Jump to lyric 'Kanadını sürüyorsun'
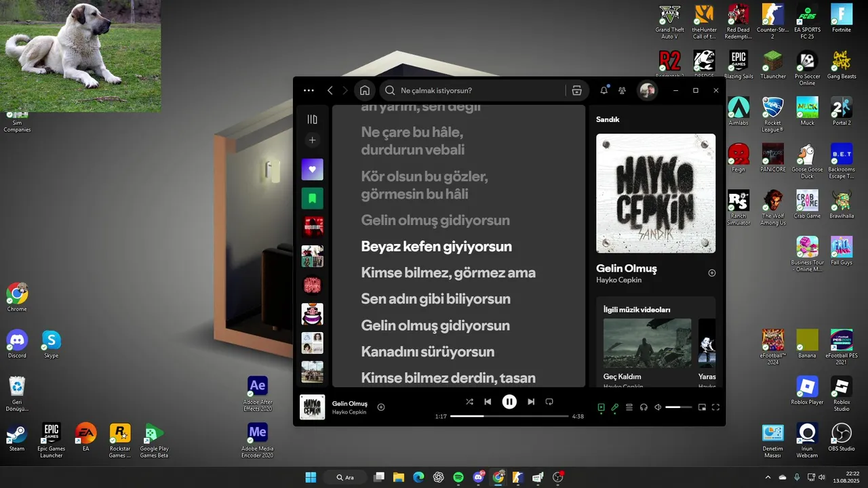Image resolution: width=868 pixels, height=488 pixels. [427, 352]
